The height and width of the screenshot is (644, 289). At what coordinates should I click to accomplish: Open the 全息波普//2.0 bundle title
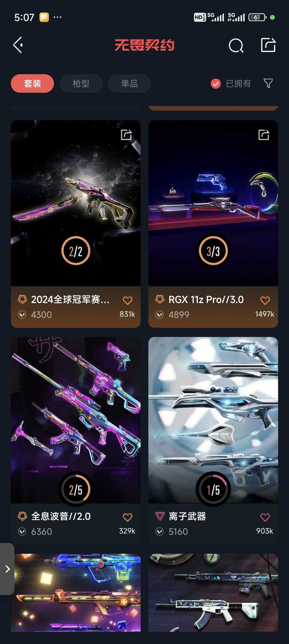pos(61,516)
